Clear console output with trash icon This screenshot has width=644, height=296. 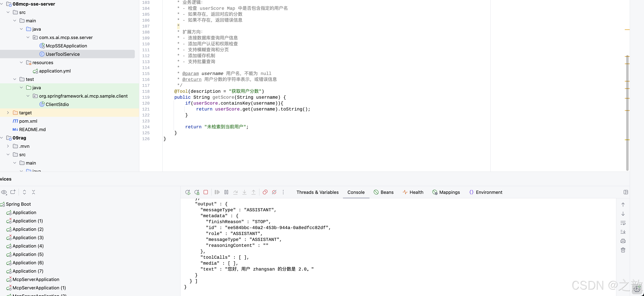click(623, 250)
